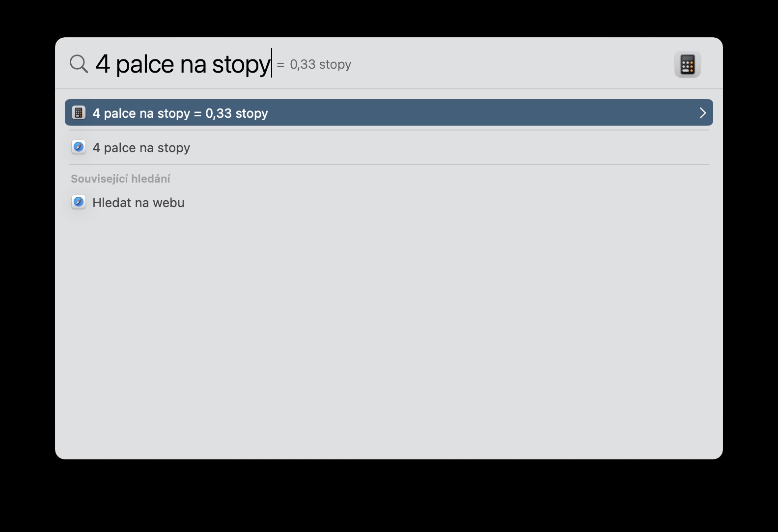778x532 pixels.
Task: Click Safari icon beside "4 palce na stopy"
Action: pyautogui.click(x=79, y=147)
